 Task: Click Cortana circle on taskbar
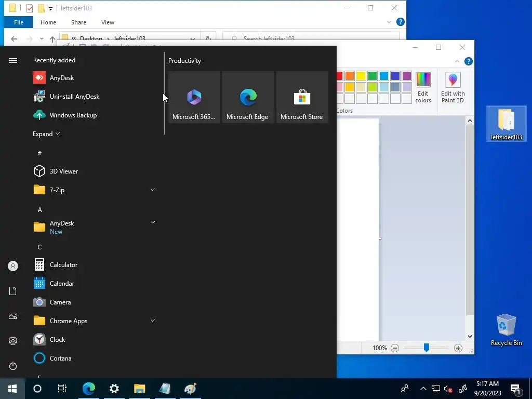click(37, 389)
